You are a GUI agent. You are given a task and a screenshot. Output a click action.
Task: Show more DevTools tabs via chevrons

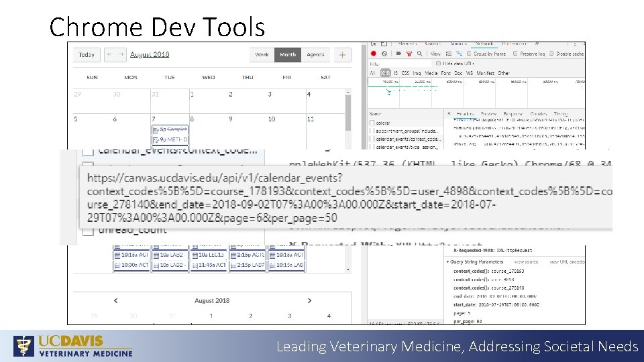pos(537,44)
